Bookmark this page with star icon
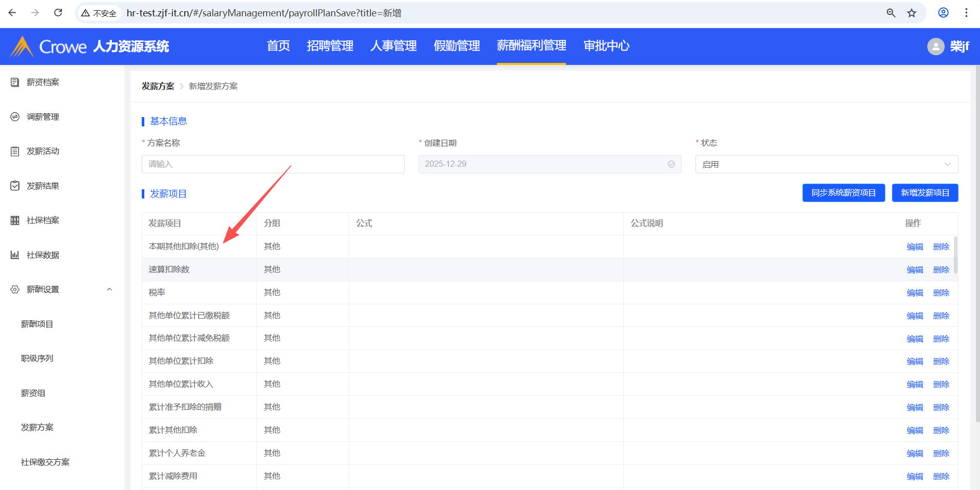The width and height of the screenshot is (980, 490). [911, 13]
